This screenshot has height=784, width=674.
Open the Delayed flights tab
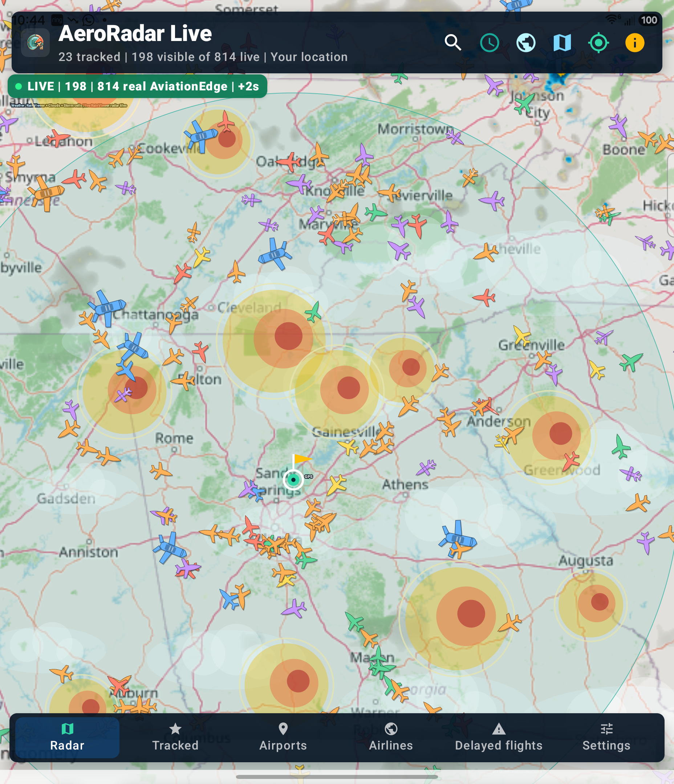[499, 738]
